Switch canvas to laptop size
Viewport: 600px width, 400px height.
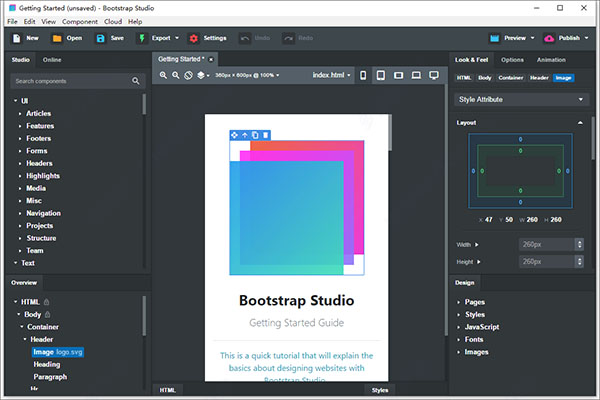pos(416,75)
